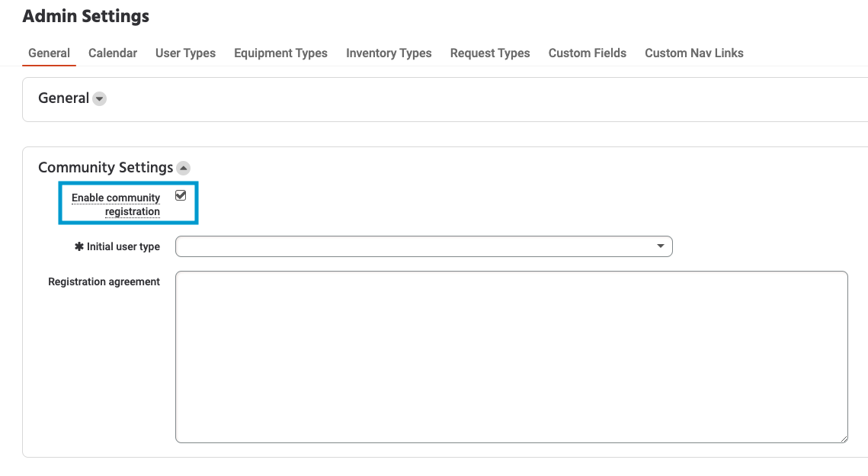Go to the Equipment Types tab
Viewport: 868px width, 476px height.
(280, 53)
